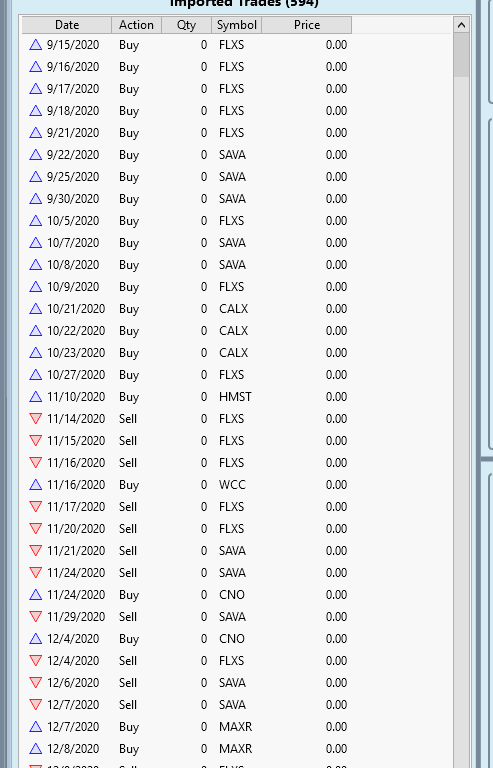Select the 9/22/2020 SAVA buy trade row

(237, 155)
